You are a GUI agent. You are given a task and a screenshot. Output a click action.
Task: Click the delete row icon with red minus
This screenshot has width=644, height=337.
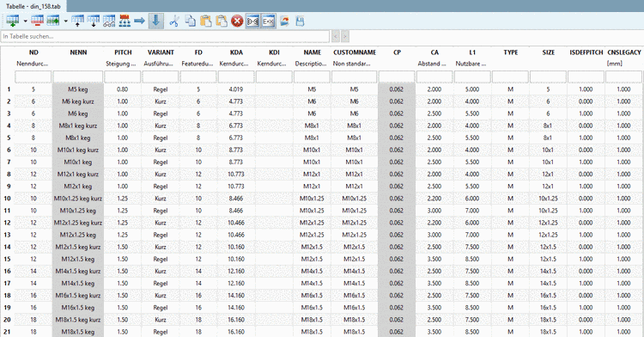click(37, 21)
